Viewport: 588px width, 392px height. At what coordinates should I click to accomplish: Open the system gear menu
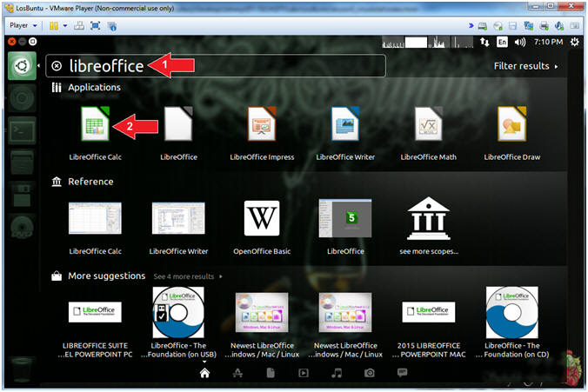(574, 42)
